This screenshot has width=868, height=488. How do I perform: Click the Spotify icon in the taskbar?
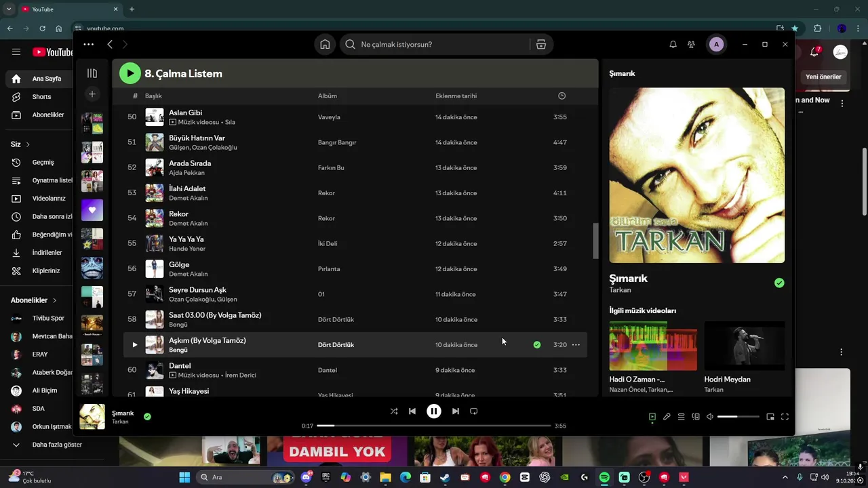click(604, 477)
